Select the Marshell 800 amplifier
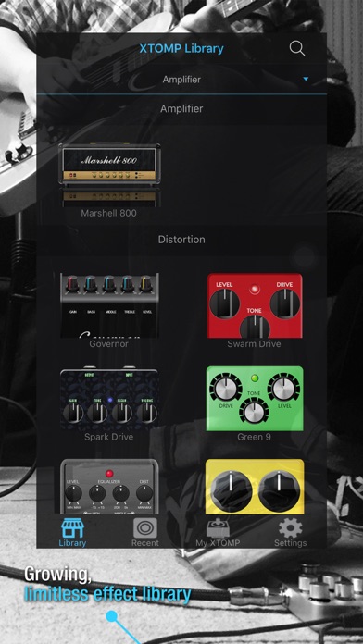Viewport: 363px width, 644px height. pyautogui.click(x=109, y=176)
